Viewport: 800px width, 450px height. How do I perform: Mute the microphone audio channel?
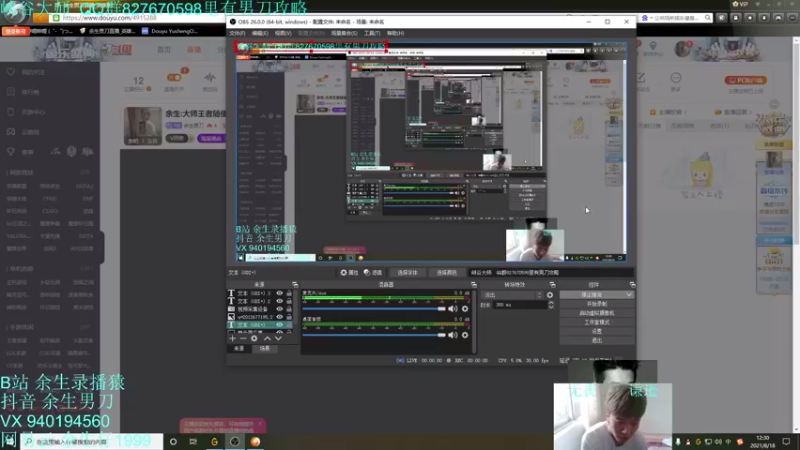coord(453,309)
